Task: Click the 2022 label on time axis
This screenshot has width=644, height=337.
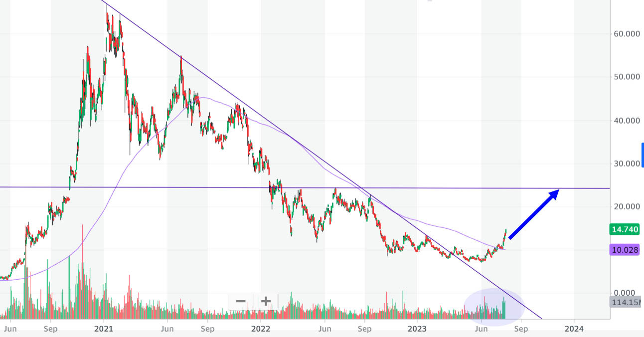Action: point(260,329)
